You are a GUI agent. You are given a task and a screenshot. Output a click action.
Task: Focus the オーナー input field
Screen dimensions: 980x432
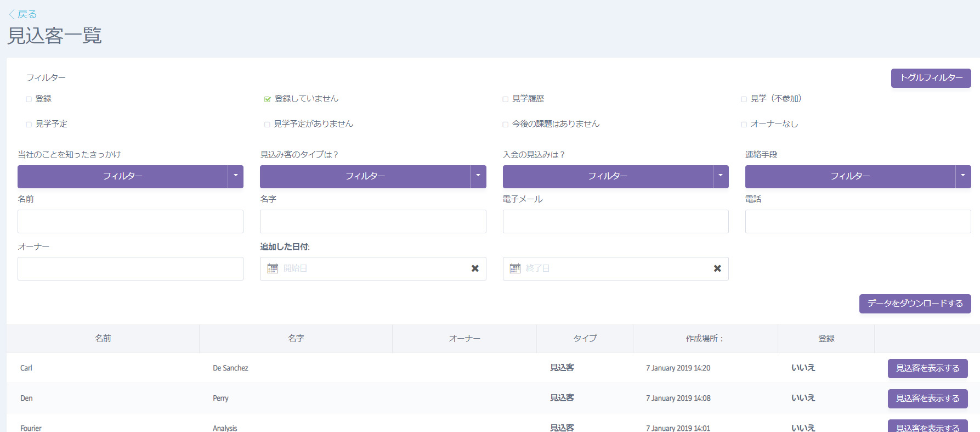pos(131,268)
